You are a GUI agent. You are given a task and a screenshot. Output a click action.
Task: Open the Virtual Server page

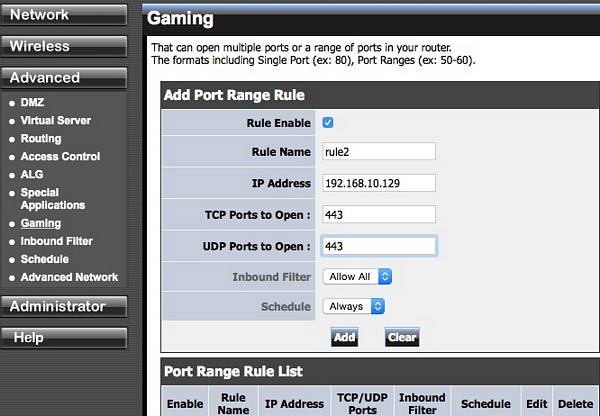(55, 120)
